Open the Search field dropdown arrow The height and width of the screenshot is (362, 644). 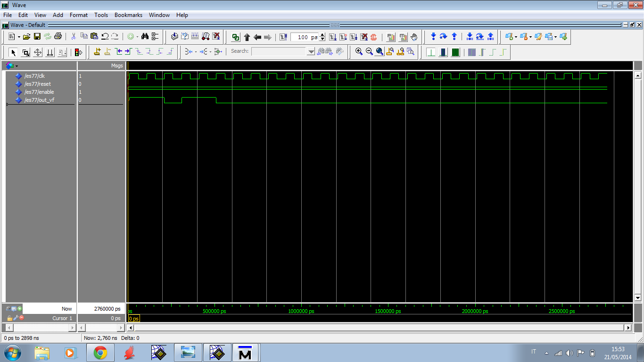tap(311, 52)
